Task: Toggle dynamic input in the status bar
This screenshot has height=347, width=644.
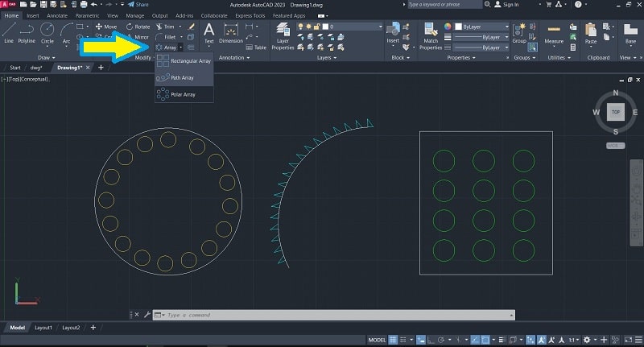Action: (420, 340)
